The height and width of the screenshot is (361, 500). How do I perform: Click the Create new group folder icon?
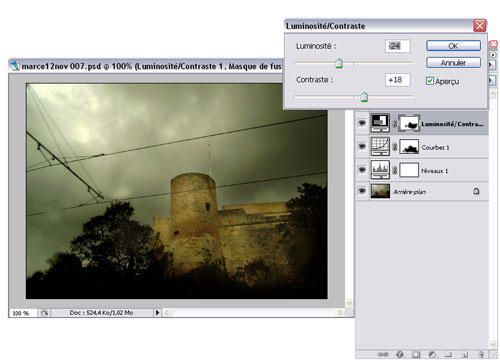(x=448, y=355)
